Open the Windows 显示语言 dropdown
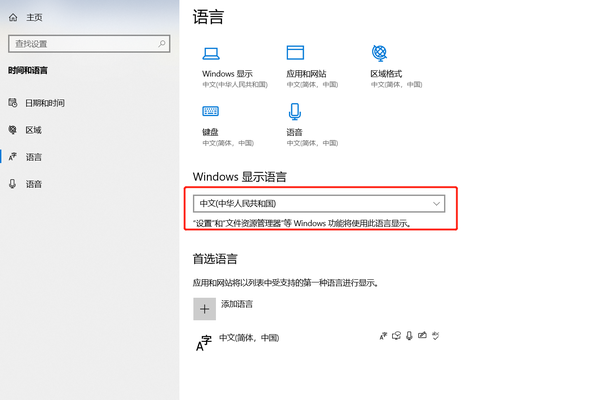 [x=319, y=204]
